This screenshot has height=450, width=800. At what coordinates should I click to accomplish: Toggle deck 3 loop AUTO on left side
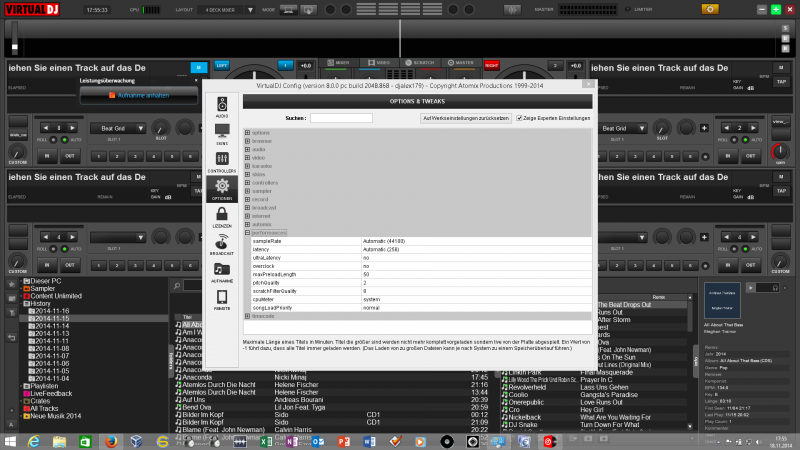pyautogui.click(x=64, y=249)
